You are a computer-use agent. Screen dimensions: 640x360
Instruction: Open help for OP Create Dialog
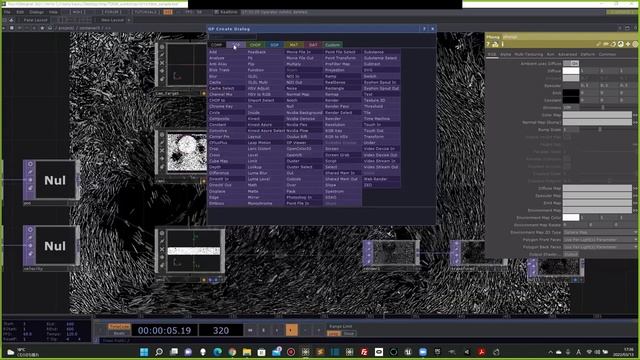coord(424,29)
